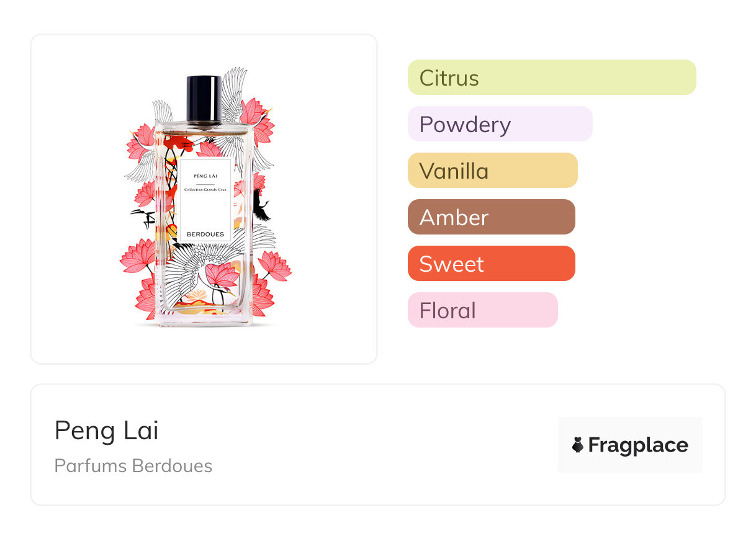756x536 pixels.
Task: Click the BERDOUES text on the bottle label
Action: click(x=205, y=234)
